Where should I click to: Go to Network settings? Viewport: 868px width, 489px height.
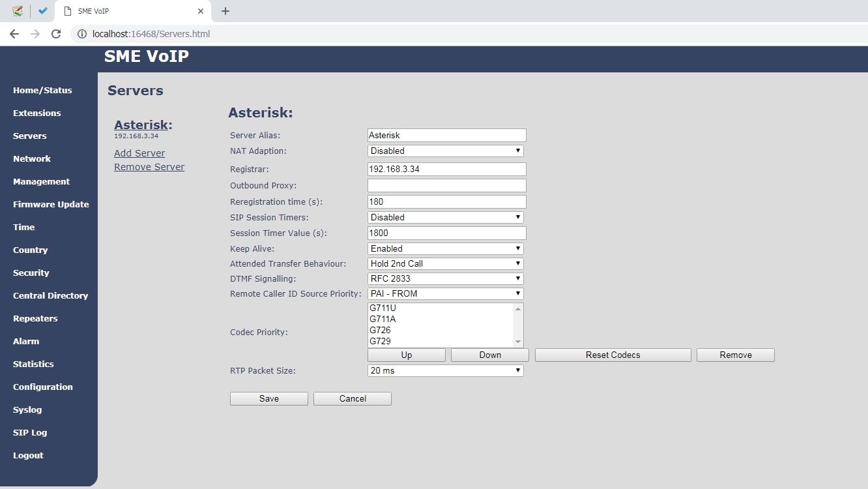pos(32,159)
